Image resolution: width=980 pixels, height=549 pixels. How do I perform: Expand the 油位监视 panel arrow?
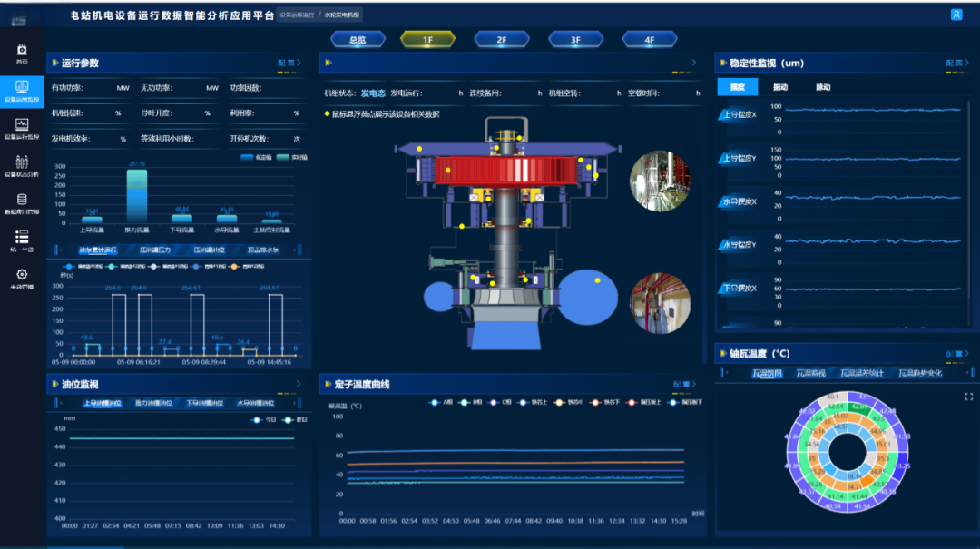pos(299,384)
